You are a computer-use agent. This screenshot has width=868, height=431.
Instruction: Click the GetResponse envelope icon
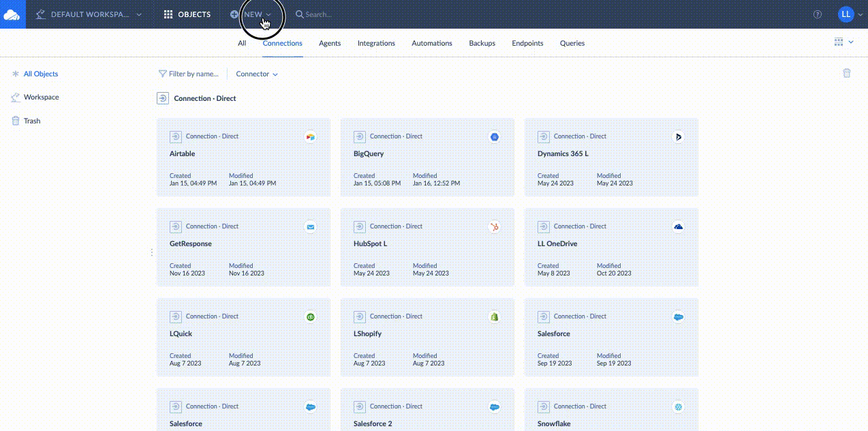(311, 226)
